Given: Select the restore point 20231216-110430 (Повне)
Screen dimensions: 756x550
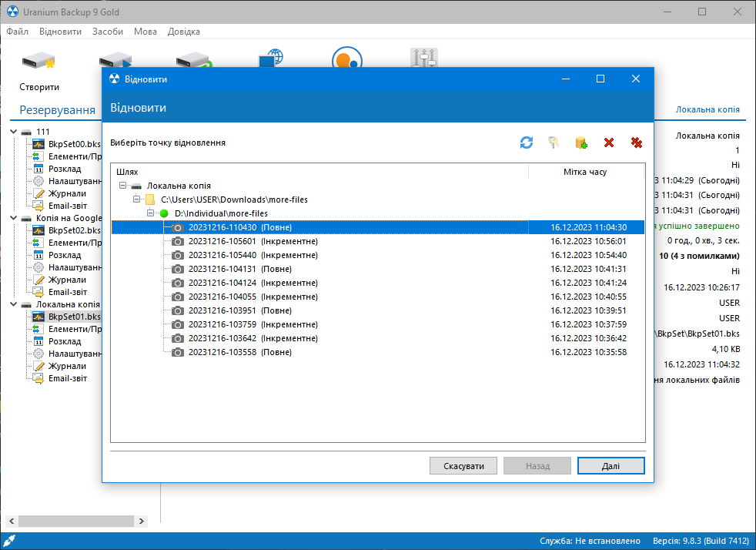Looking at the screenshot, I should pyautogui.click(x=378, y=227).
